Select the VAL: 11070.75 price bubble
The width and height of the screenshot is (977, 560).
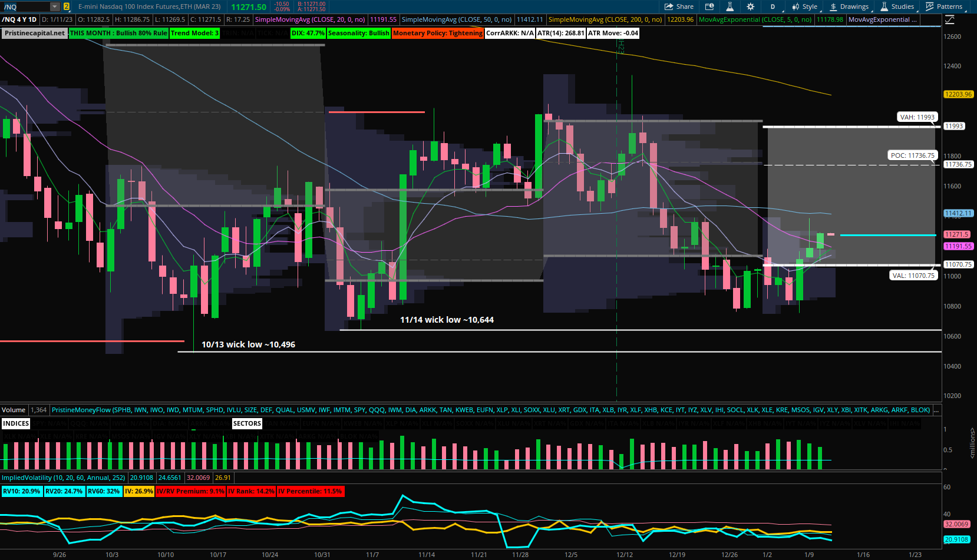click(913, 276)
